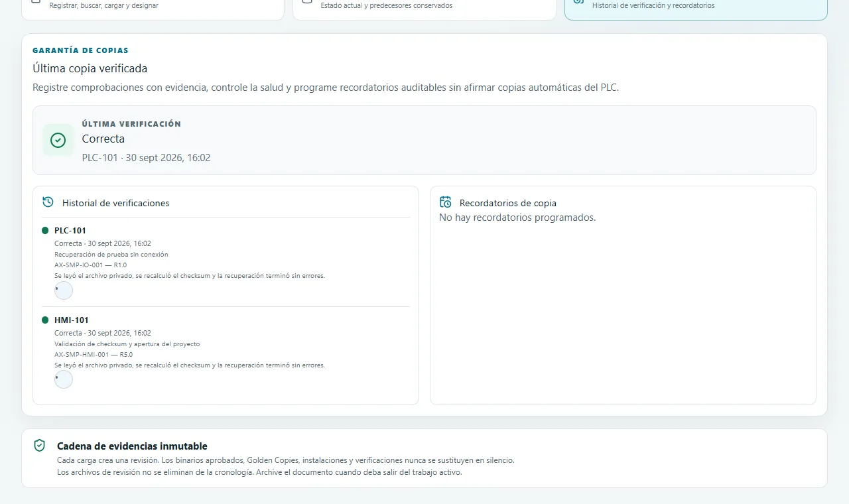This screenshot has width=849, height=504.
Task: Select the 'Historial de verificación y recordatorios' tab
Action: tap(696, 5)
